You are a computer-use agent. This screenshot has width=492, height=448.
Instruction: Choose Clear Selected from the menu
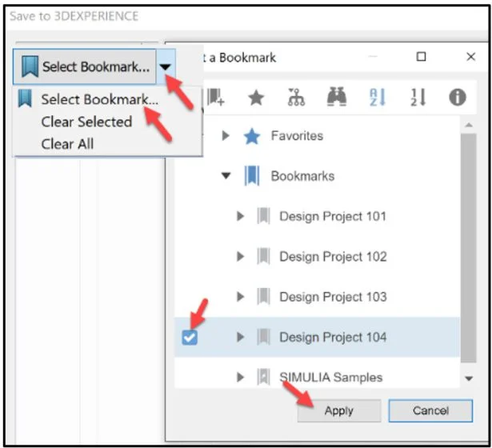(x=86, y=122)
